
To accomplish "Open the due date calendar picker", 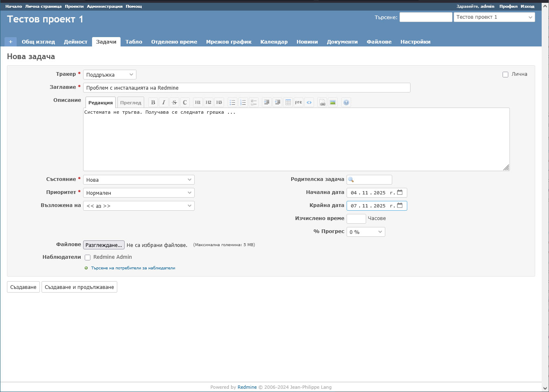I will (400, 205).
